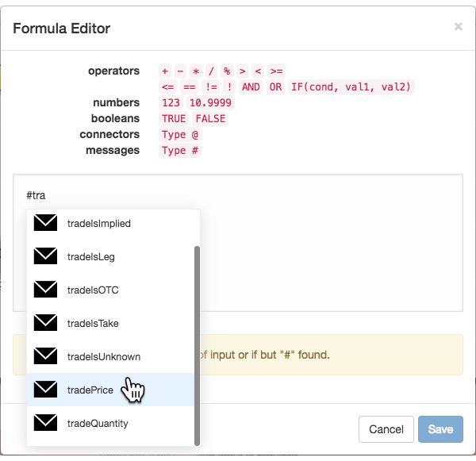Click the IF(cond, val1, val2) operator hint

(x=351, y=87)
